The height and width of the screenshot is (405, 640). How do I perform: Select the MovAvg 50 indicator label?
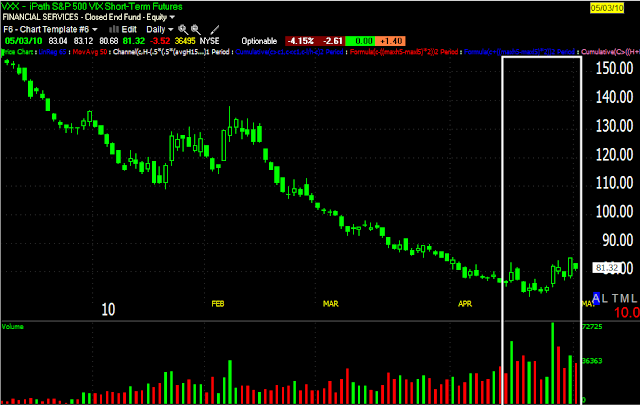click(x=90, y=52)
